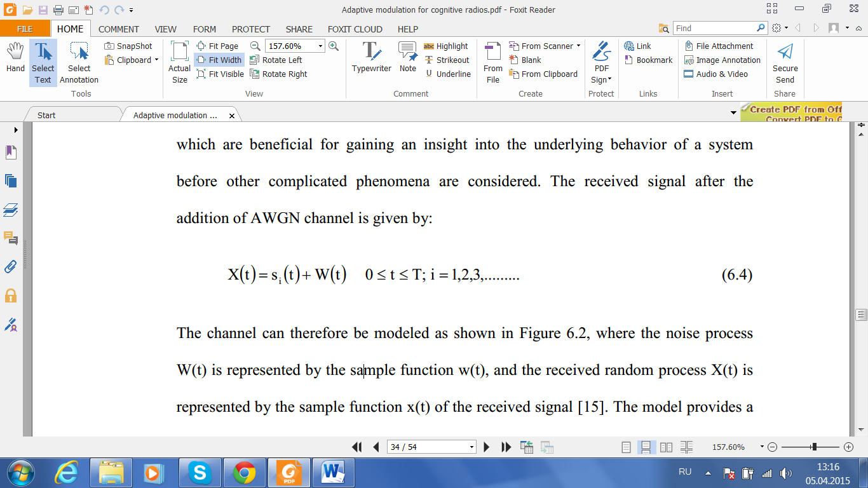Open the Comments side panel
This screenshot has width=868, height=488.
(x=11, y=238)
